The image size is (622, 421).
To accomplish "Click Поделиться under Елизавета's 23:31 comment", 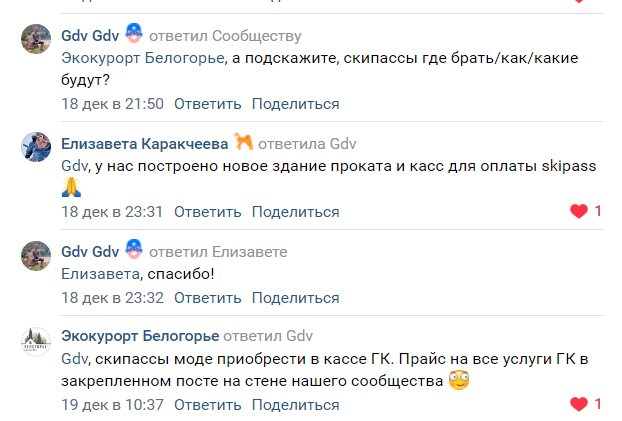I will click(296, 212).
